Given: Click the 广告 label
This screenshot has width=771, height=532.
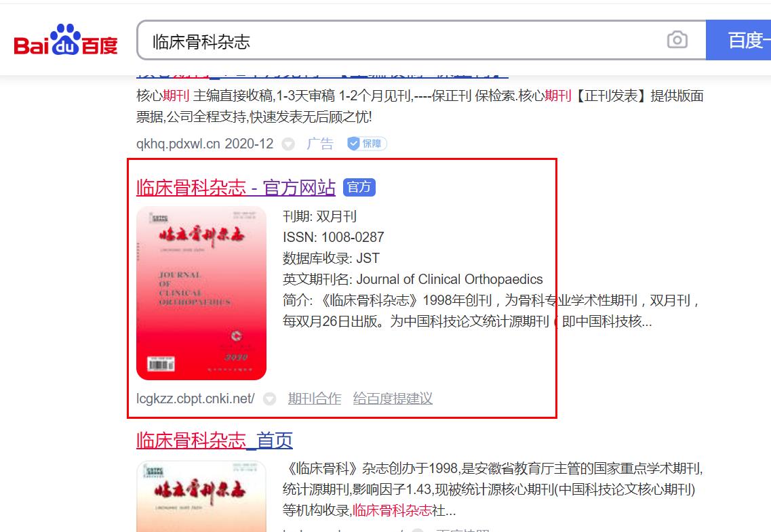Looking at the screenshot, I should 319,144.
